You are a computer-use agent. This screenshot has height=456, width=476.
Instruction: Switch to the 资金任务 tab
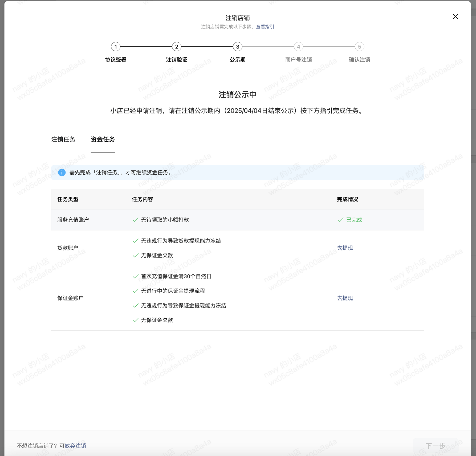103,139
